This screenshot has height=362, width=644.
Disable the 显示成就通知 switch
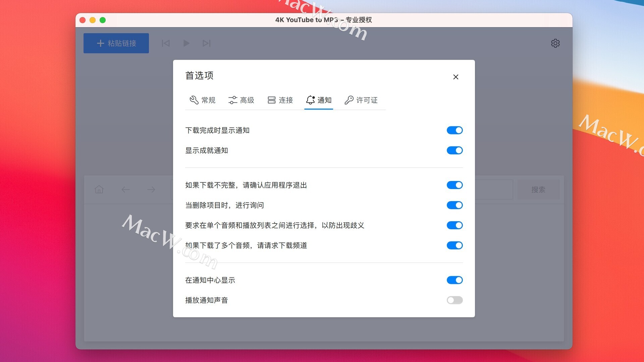(x=454, y=150)
